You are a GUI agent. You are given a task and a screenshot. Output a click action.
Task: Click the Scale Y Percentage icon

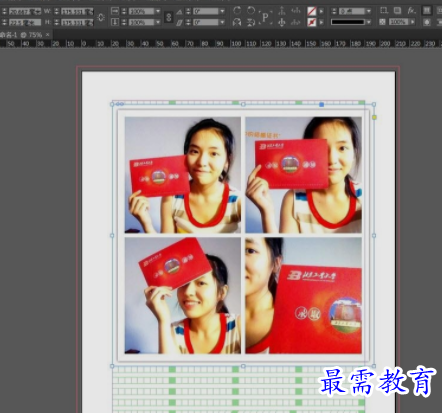tap(115, 22)
